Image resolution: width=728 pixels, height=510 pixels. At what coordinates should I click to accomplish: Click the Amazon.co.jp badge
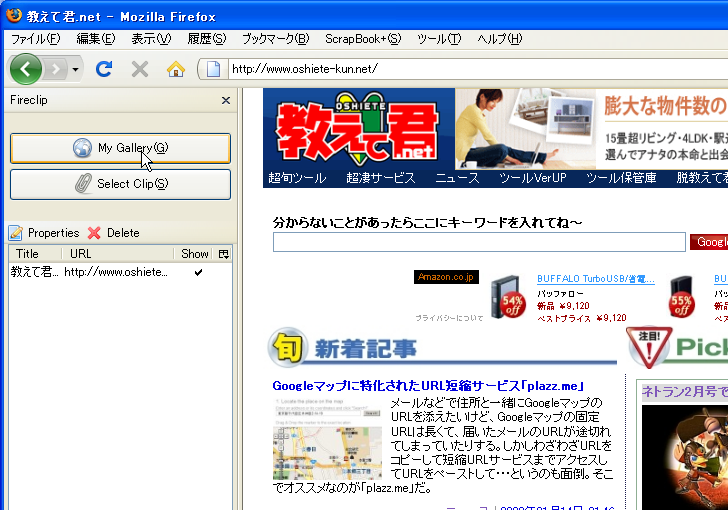tap(446, 277)
